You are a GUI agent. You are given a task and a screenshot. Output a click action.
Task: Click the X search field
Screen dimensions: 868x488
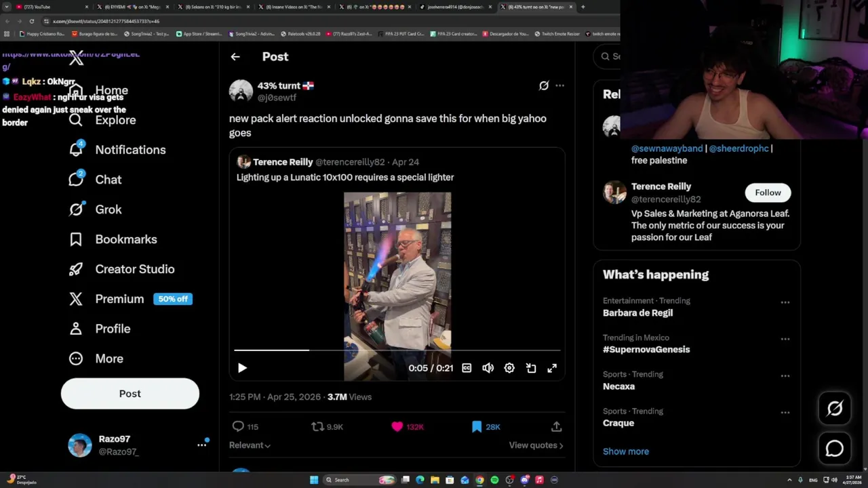(x=608, y=56)
